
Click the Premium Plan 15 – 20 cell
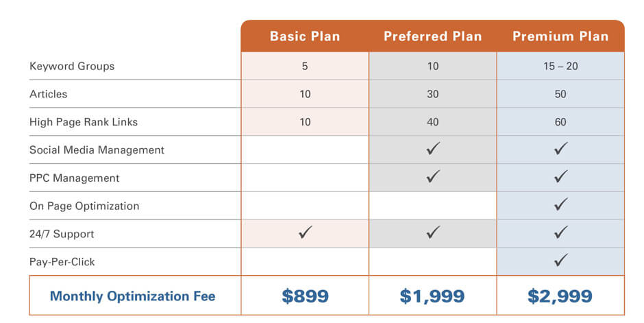point(560,66)
